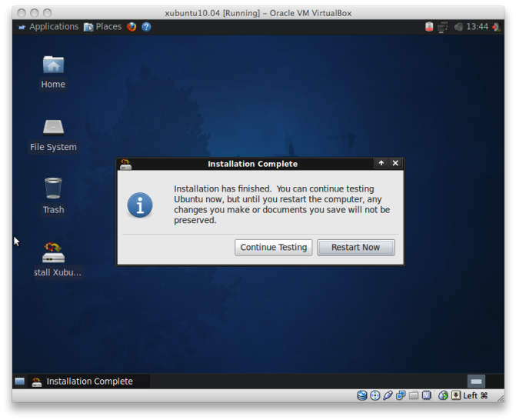The image size is (516, 420).
Task: Open the Trash desktop icon
Action: [53, 196]
